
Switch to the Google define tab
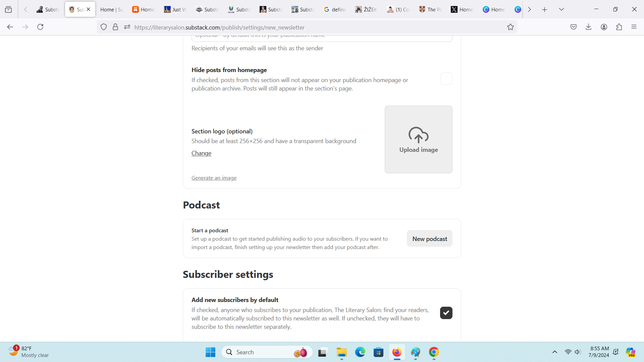[x=335, y=9]
